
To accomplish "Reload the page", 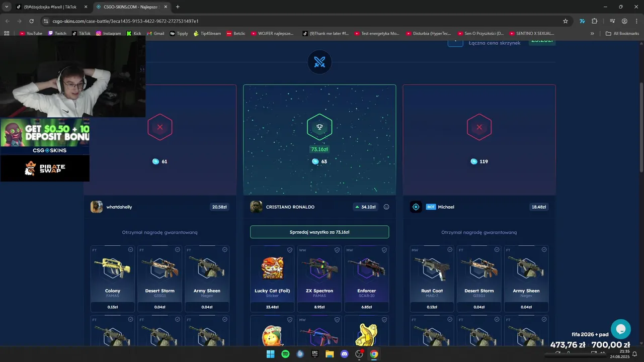I will 31,21.
